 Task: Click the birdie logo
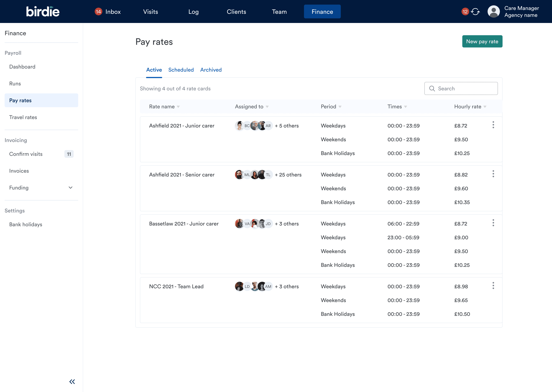[43, 11]
